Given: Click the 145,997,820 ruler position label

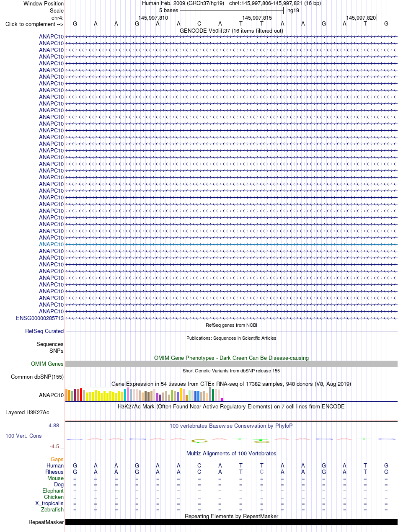Looking at the screenshot, I should pyautogui.click(x=361, y=18).
